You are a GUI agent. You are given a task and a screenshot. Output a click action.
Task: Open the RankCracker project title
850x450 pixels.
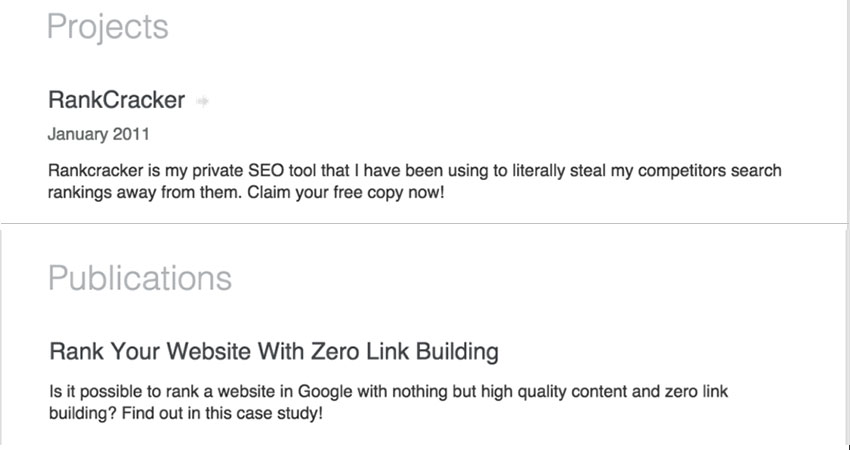(117, 100)
